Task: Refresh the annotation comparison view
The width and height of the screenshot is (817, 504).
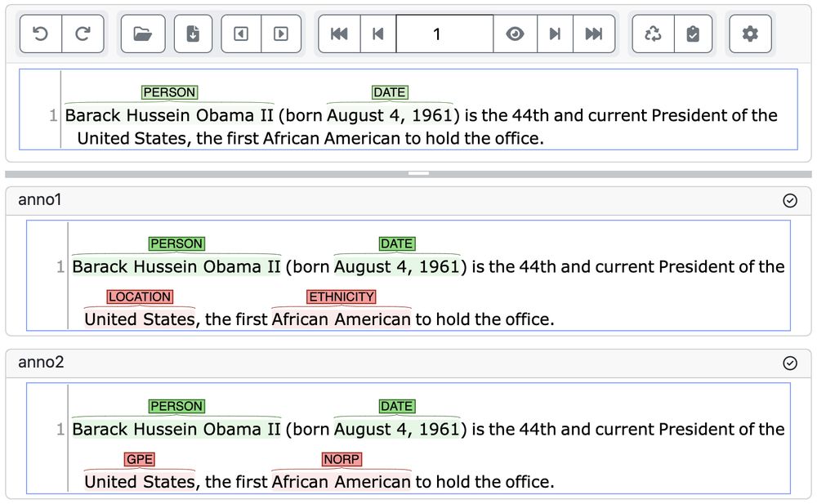Action: [652, 33]
